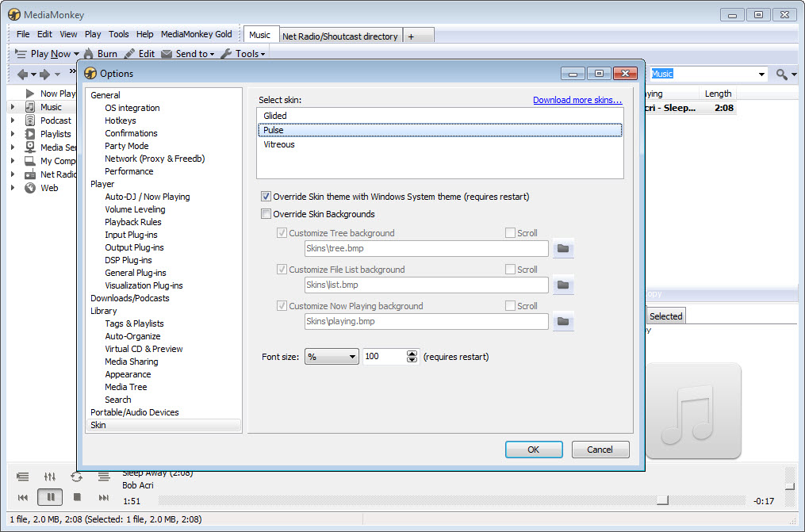Click the Font size value field

[x=384, y=357]
